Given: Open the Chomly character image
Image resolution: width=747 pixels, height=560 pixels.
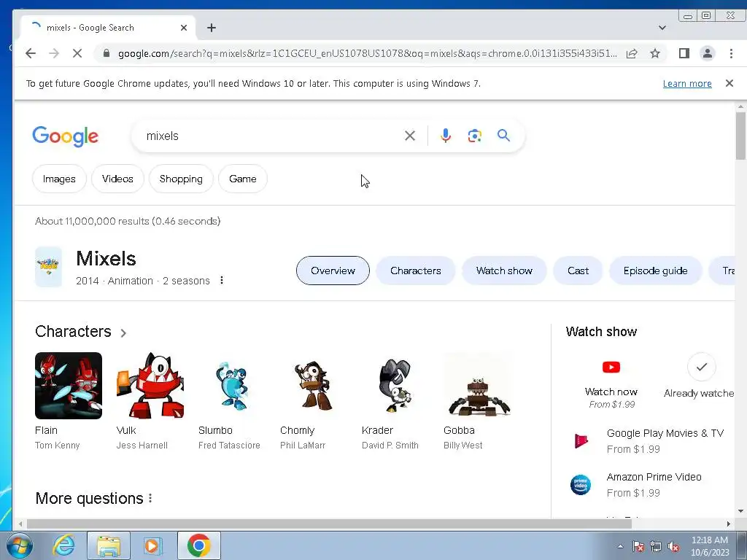Looking at the screenshot, I should (314, 386).
